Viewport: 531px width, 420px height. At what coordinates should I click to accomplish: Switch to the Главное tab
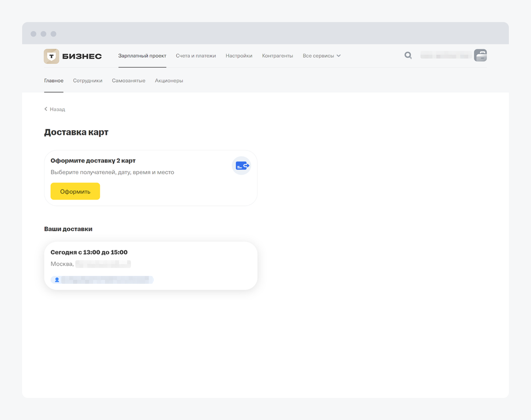click(x=54, y=81)
